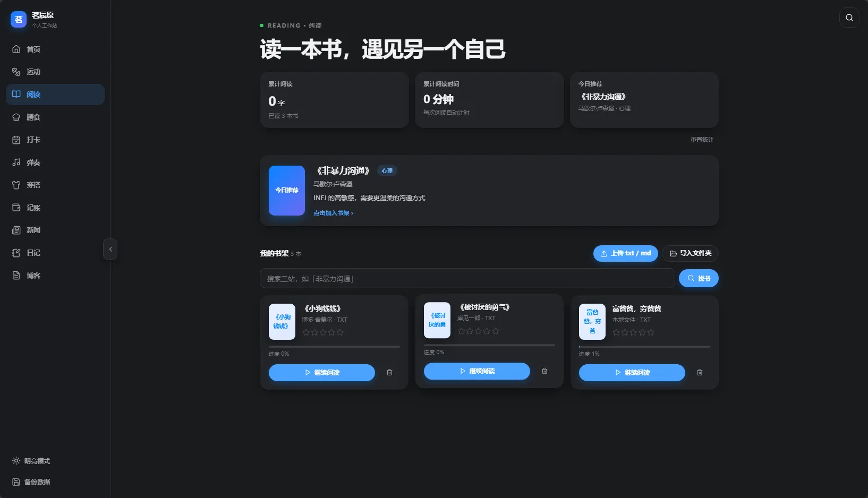Click the 找书 search button
868x498 pixels.
[699, 278]
